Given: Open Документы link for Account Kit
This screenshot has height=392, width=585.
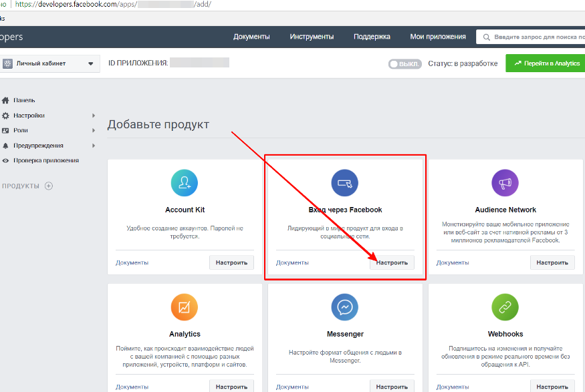Looking at the screenshot, I should 132,262.
